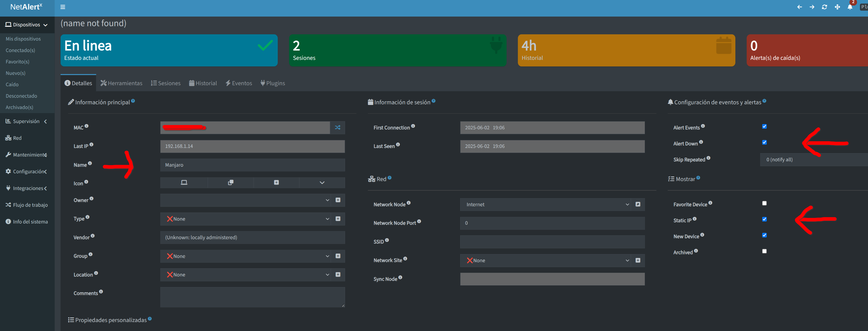This screenshot has height=331, width=868.
Task: Select the laptop icon option in Icon row
Action: pyautogui.click(x=184, y=183)
